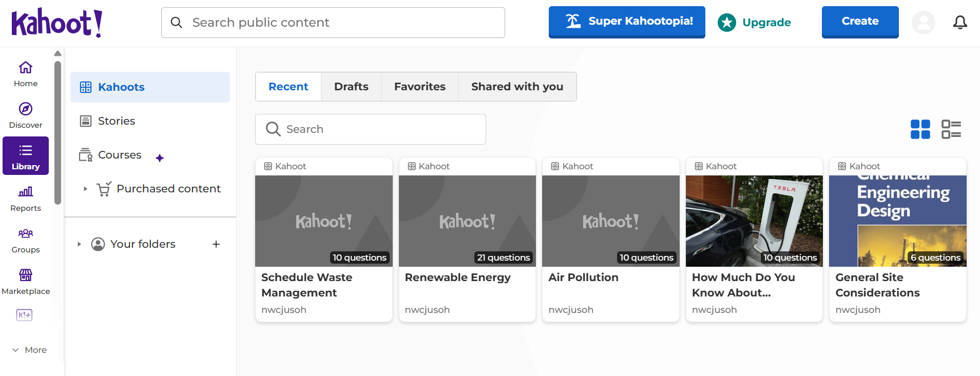Screen dimensions: 980x376
Task: Click the Kahoot! logo
Action: tap(57, 23)
